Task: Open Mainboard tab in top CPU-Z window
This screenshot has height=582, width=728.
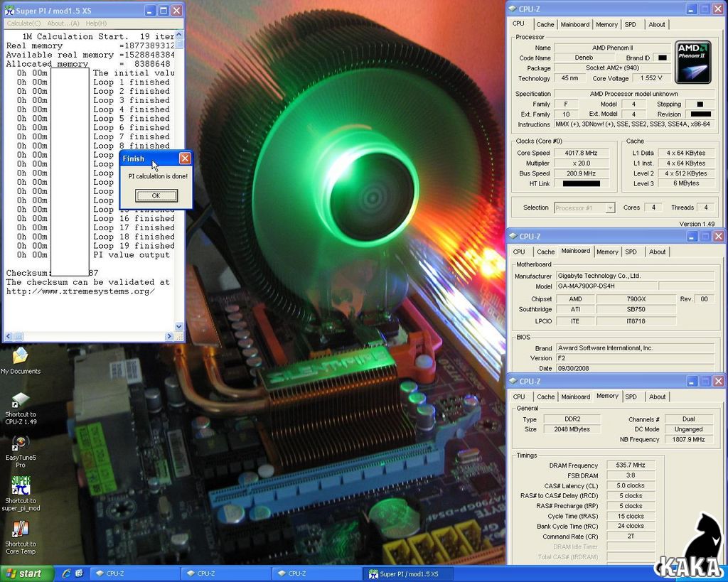Action: [x=574, y=25]
